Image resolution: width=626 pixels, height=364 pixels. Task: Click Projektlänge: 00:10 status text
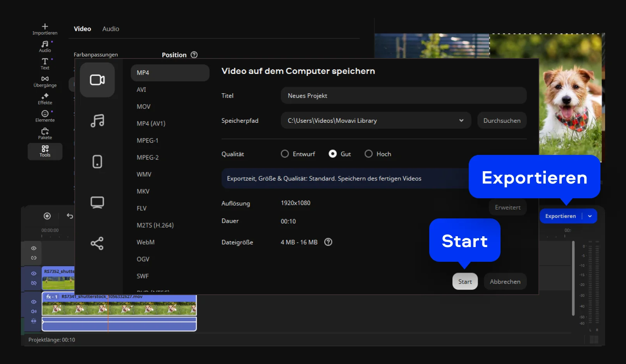pos(52,340)
